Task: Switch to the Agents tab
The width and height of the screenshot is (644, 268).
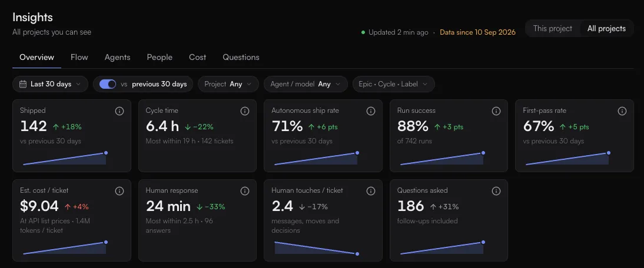Action: click(x=118, y=58)
